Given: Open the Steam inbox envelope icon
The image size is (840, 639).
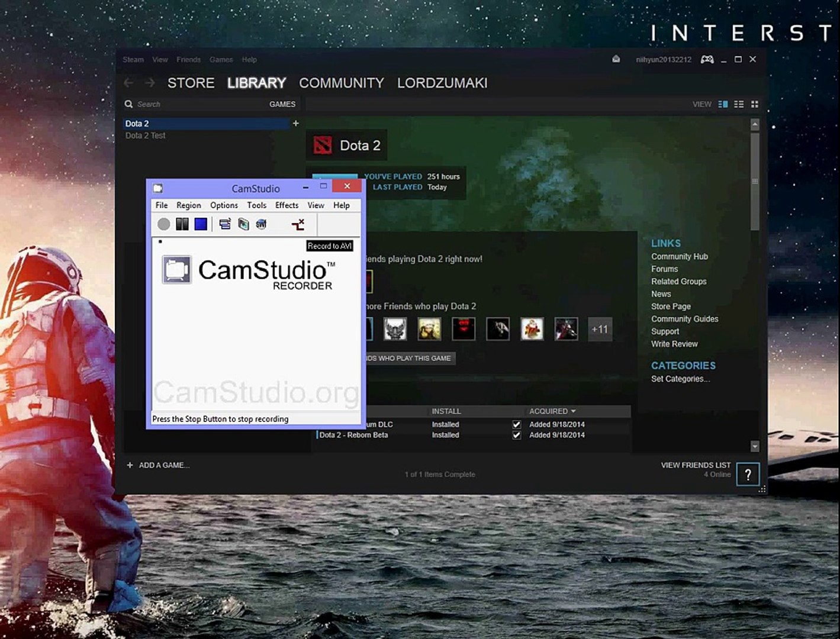Looking at the screenshot, I should [x=616, y=59].
